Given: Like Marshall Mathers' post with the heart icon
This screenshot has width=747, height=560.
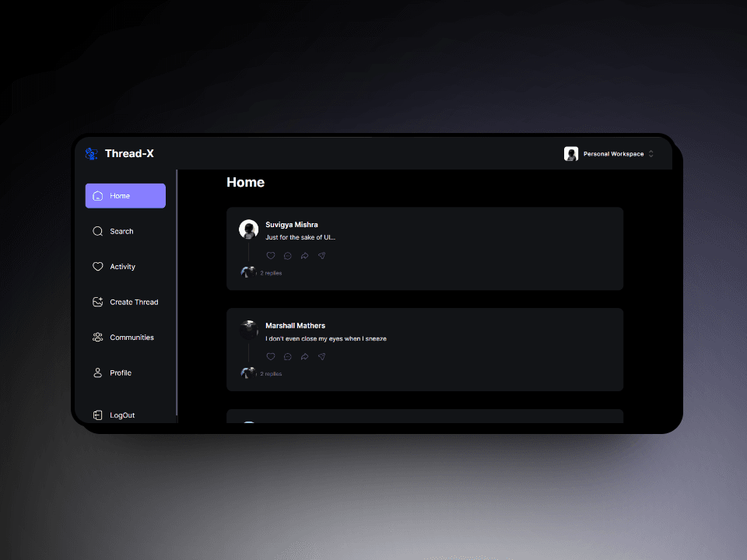Looking at the screenshot, I should click(271, 357).
